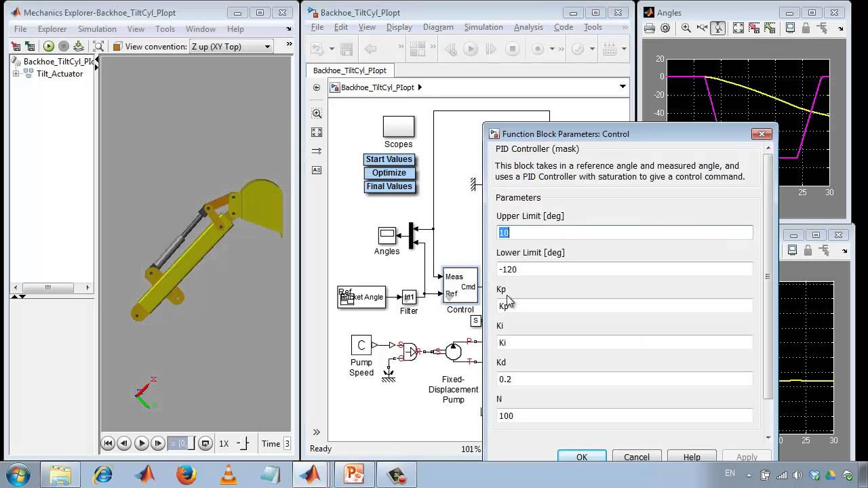Click the save explorer configuration icon in Mechanics Explorer
This screenshot has width=868, height=488.
pyautogui.click(x=16, y=46)
